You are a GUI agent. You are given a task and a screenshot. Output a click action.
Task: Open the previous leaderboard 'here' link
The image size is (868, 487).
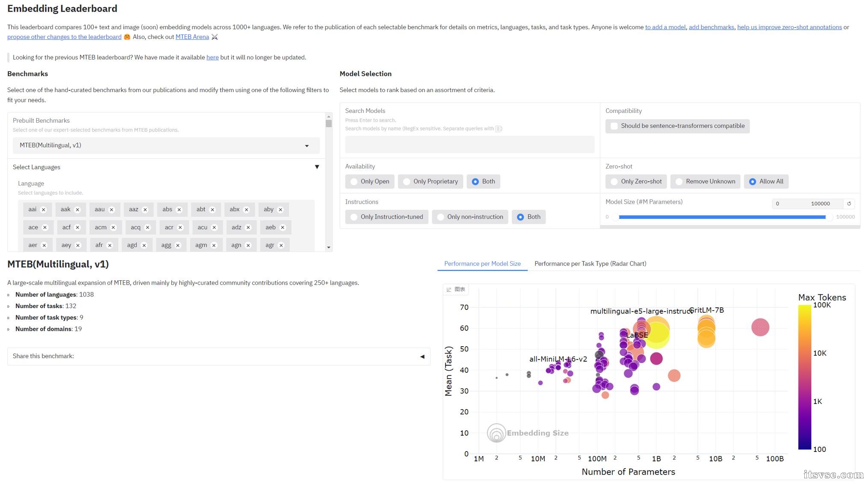[213, 58]
